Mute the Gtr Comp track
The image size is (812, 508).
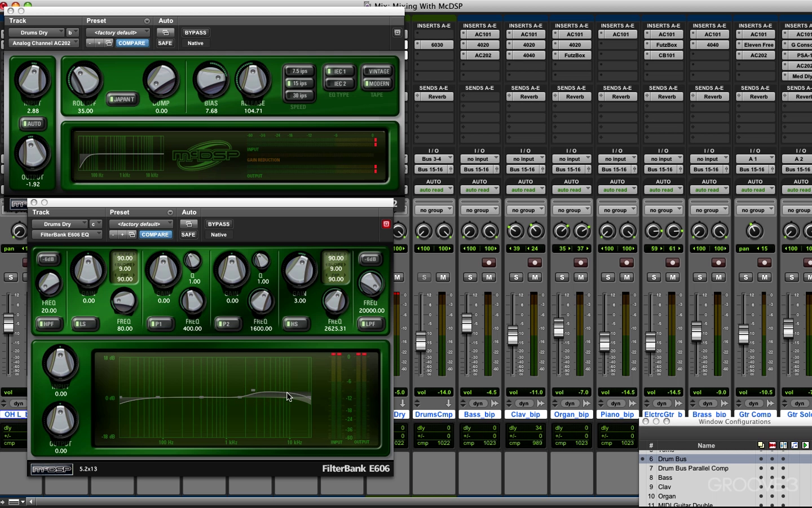click(765, 277)
